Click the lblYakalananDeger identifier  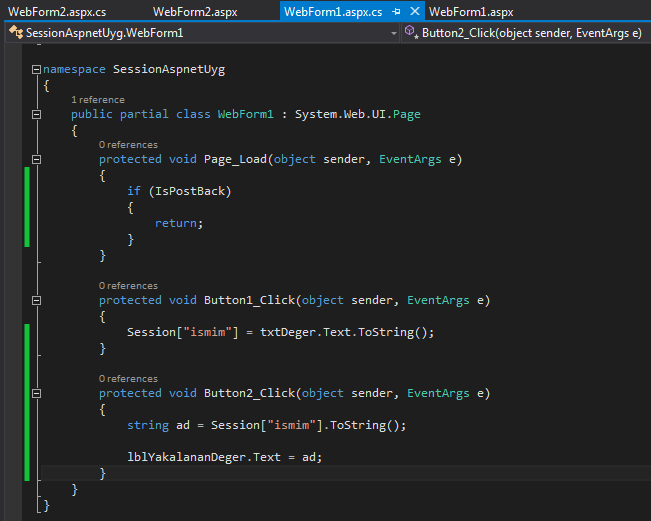[186, 457]
